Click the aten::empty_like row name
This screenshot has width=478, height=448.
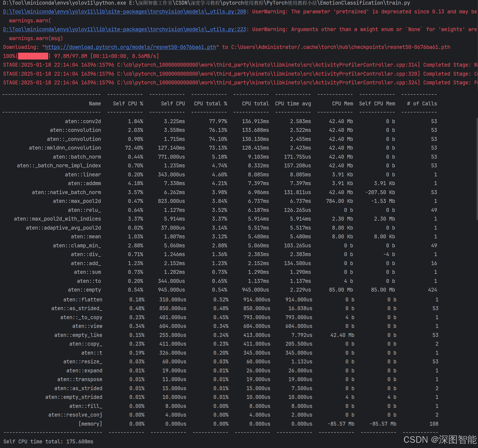78,335
